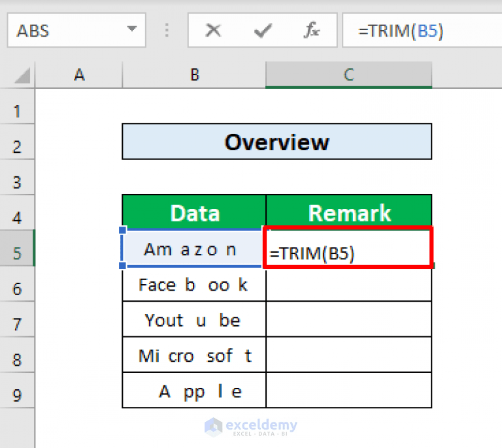
Task: Select the cell containing Yout u be
Action: 194,319
